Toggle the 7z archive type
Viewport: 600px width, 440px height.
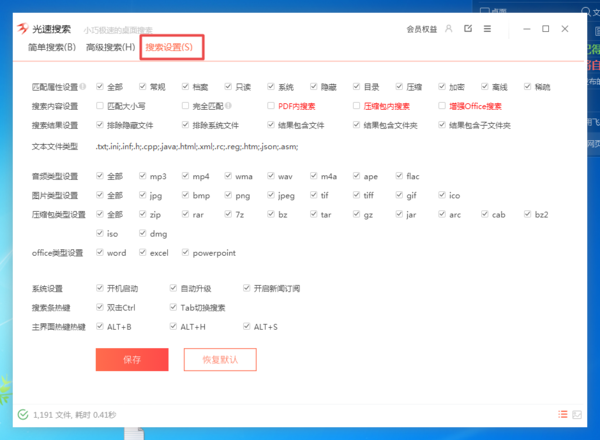click(x=228, y=214)
